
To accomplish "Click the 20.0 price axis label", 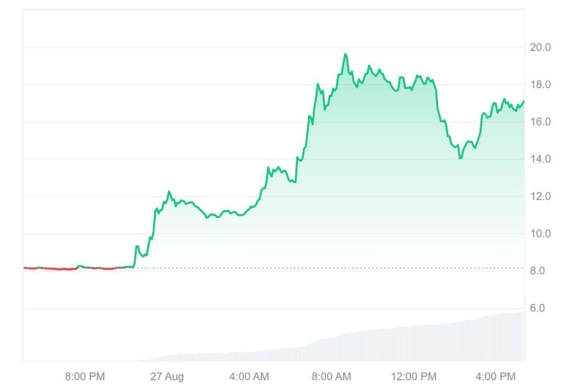I will tap(540, 48).
